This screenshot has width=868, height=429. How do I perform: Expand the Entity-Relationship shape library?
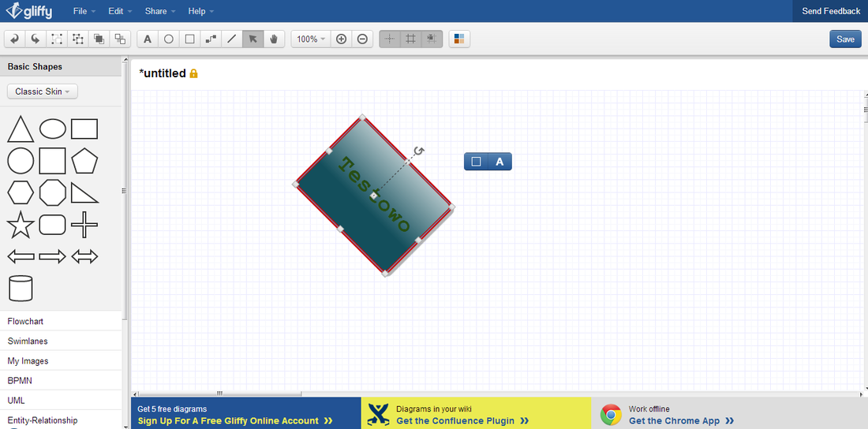point(61,420)
